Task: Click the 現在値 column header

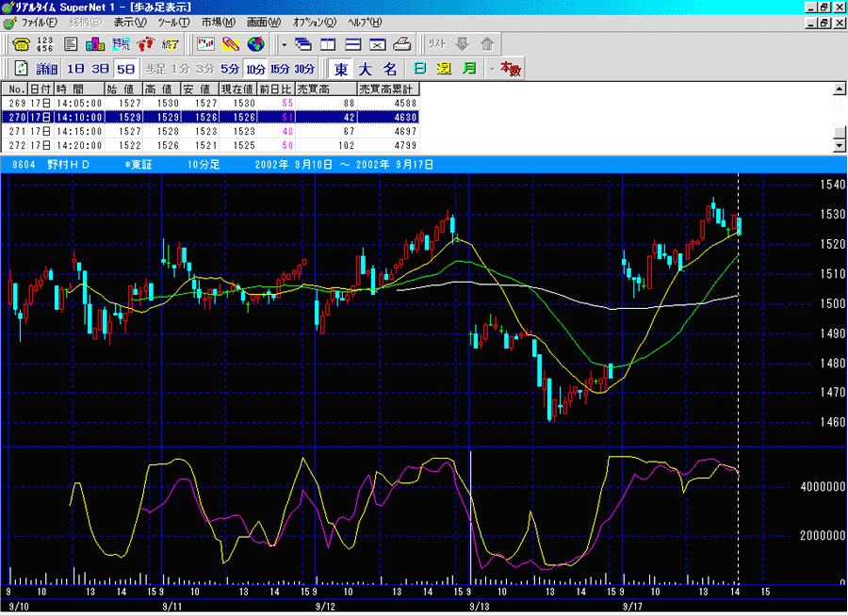Action: point(238,89)
